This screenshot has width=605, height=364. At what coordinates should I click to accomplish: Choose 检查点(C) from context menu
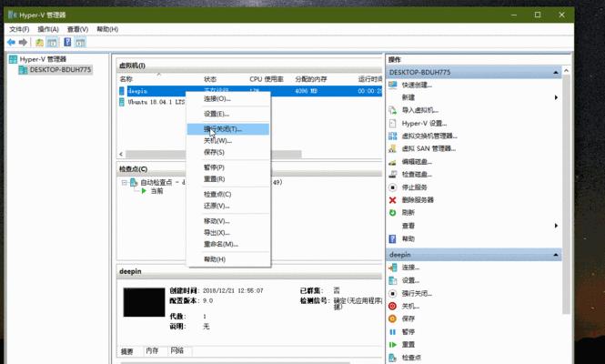[x=228, y=194]
